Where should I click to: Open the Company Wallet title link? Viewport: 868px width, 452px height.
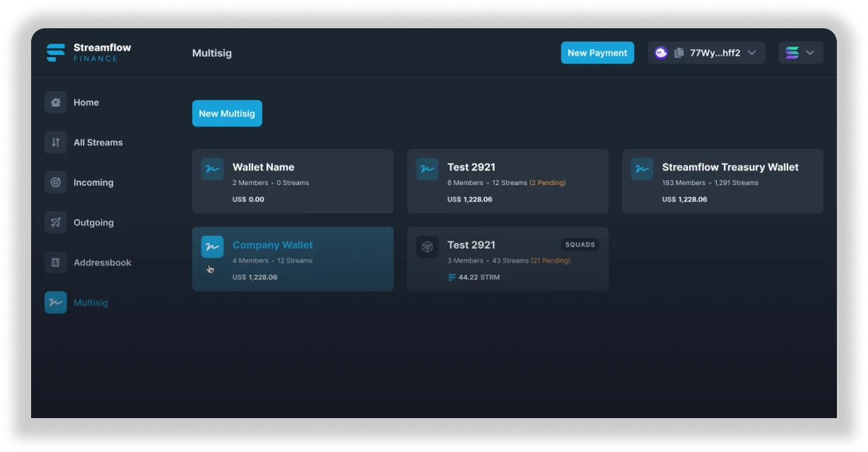click(273, 245)
